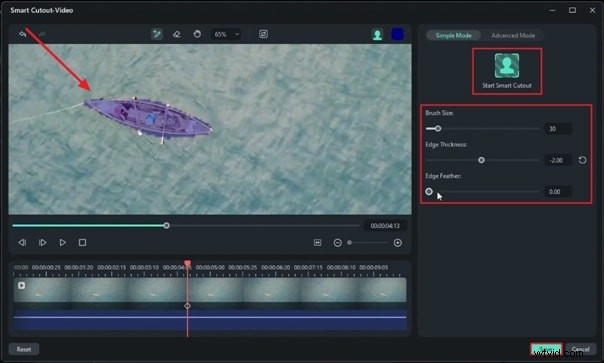
Task: Click the Edge Thickness slider handle
Action: coord(482,160)
